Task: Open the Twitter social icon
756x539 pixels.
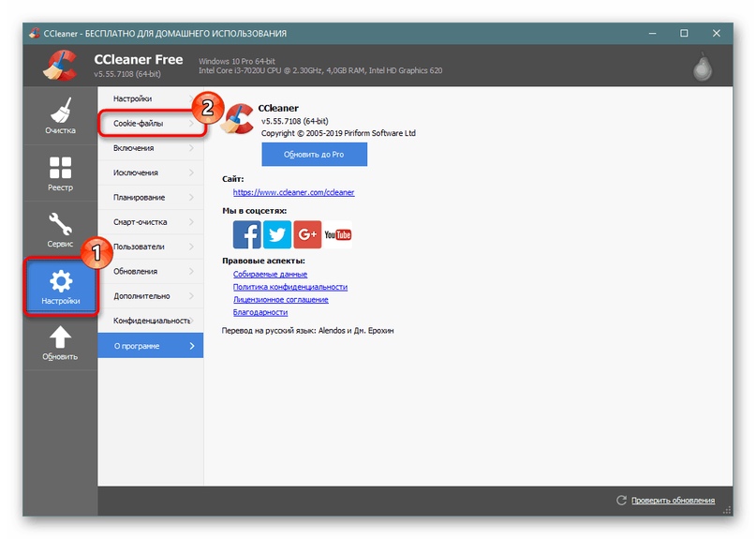Action: (x=277, y=234)
